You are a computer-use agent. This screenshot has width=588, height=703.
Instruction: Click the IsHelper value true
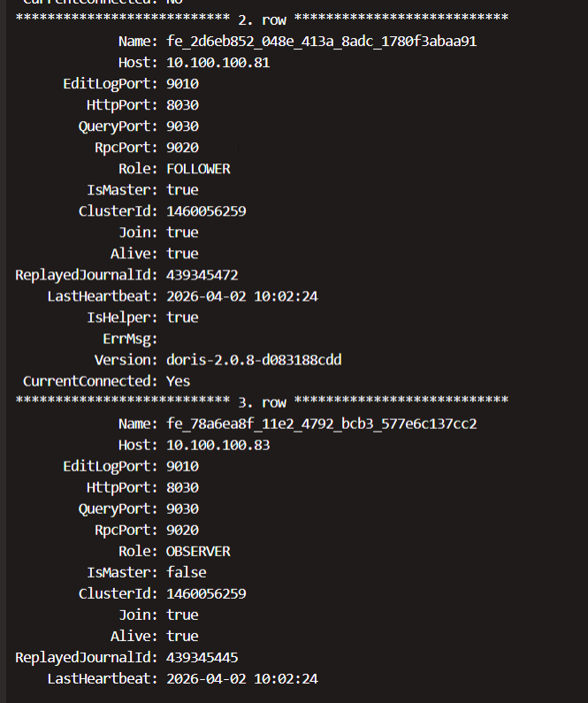182,317
